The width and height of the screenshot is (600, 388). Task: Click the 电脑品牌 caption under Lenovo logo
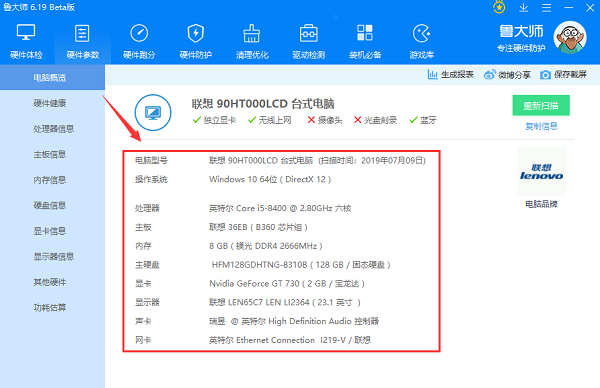[541, 204]
